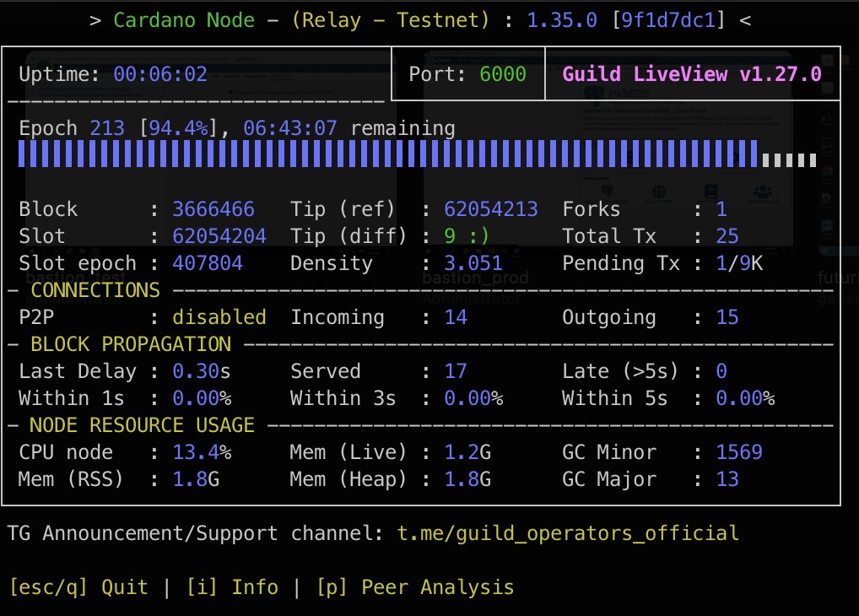This screenshot has width=859, height=616.
Task: Click the epoch percentage 94.4%
Action: point(178,128)
